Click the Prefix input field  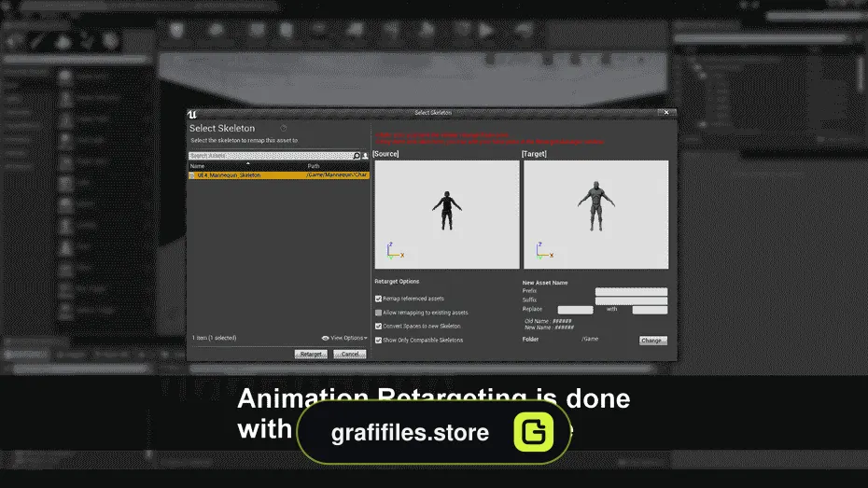click(x=631, y=291)
